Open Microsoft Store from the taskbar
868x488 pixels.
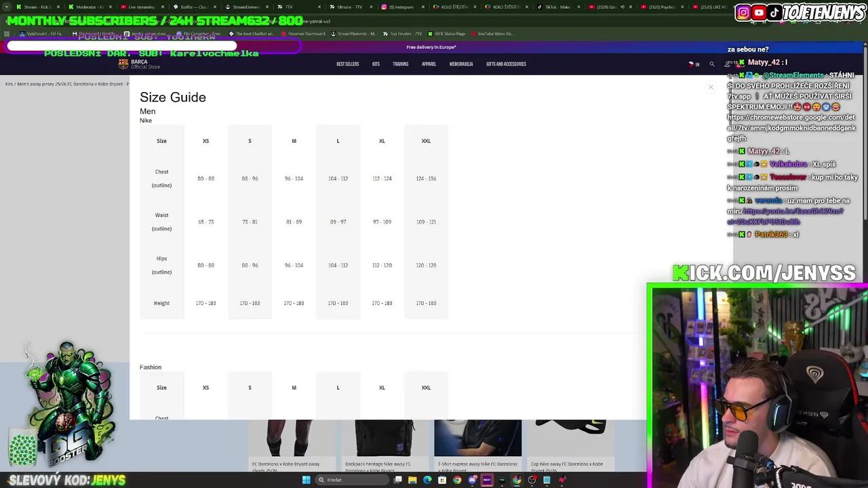(442, 480)
